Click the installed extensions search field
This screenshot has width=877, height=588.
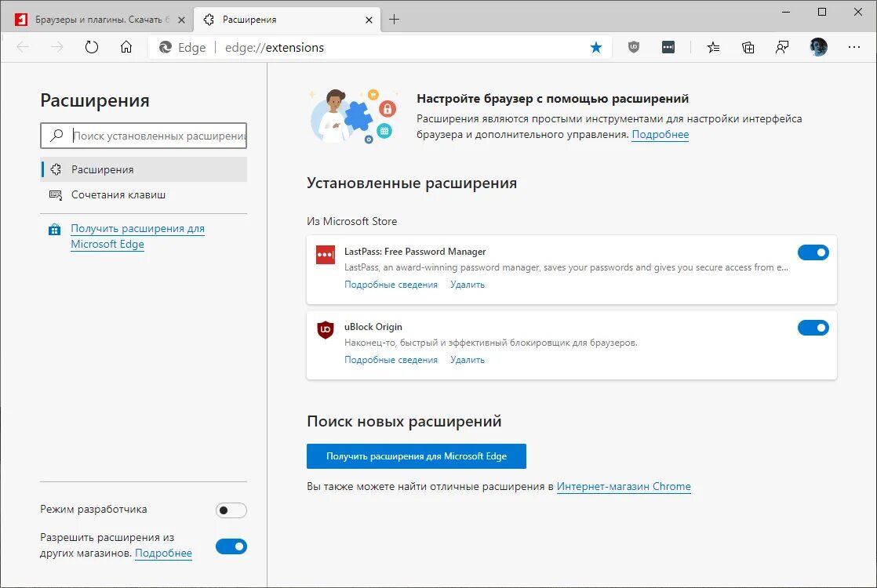point(144,136)
